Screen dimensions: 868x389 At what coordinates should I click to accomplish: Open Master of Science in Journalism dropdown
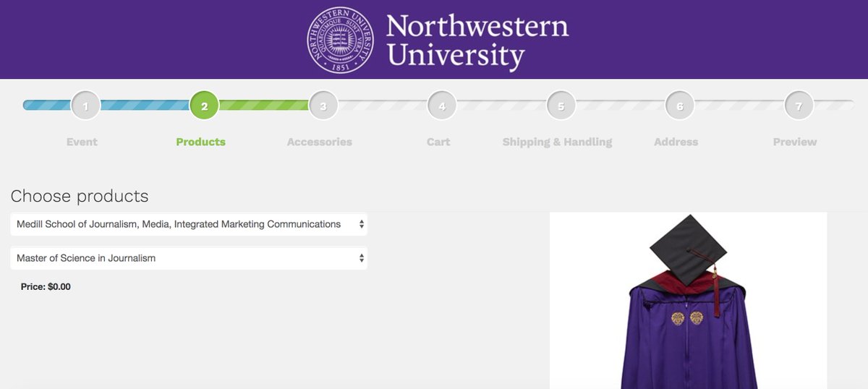[x=189, y=258]
